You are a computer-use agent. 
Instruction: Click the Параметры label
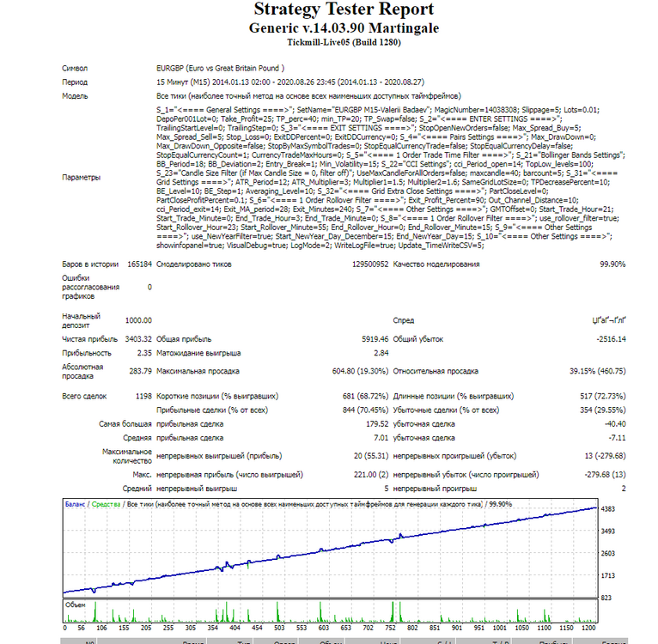[81, 178]
